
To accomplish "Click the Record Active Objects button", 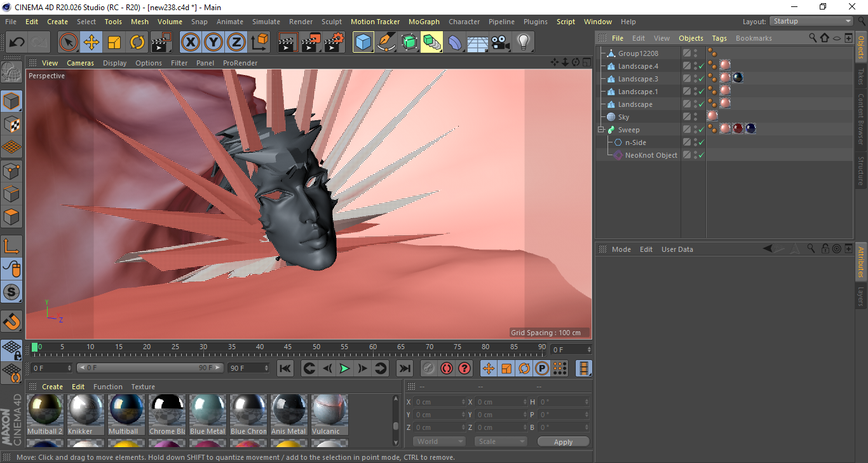I will pyautogui.click(x=429, y=368).
